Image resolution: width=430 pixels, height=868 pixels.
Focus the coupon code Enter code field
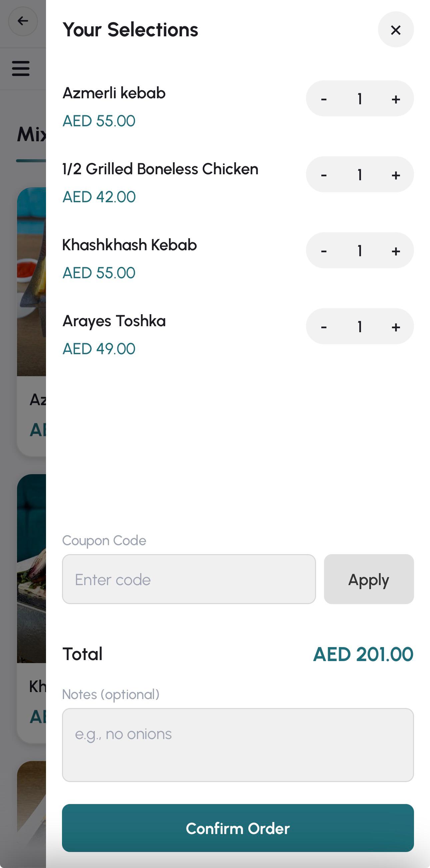[189, 579]
